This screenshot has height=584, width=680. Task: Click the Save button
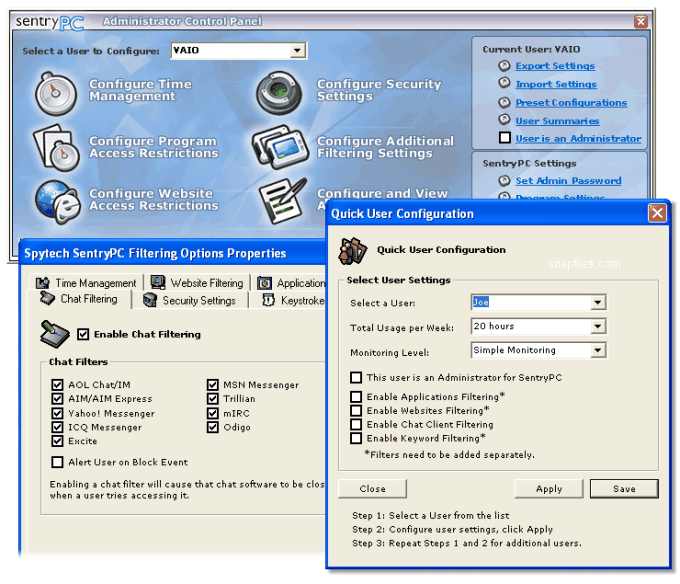tap(624, 489)
